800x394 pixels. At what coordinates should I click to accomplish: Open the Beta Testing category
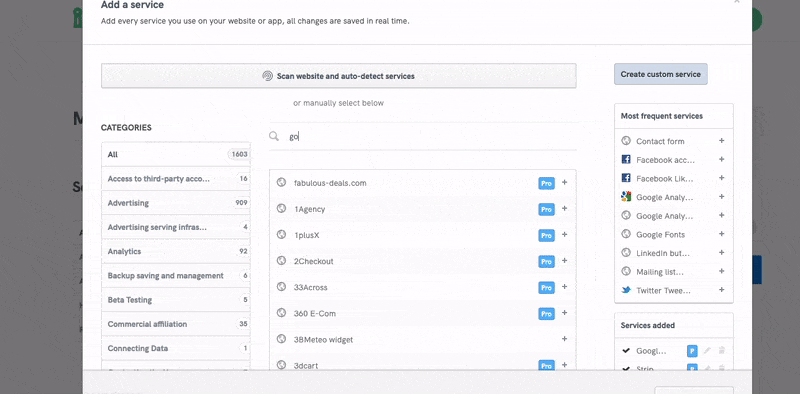point(176,300)
